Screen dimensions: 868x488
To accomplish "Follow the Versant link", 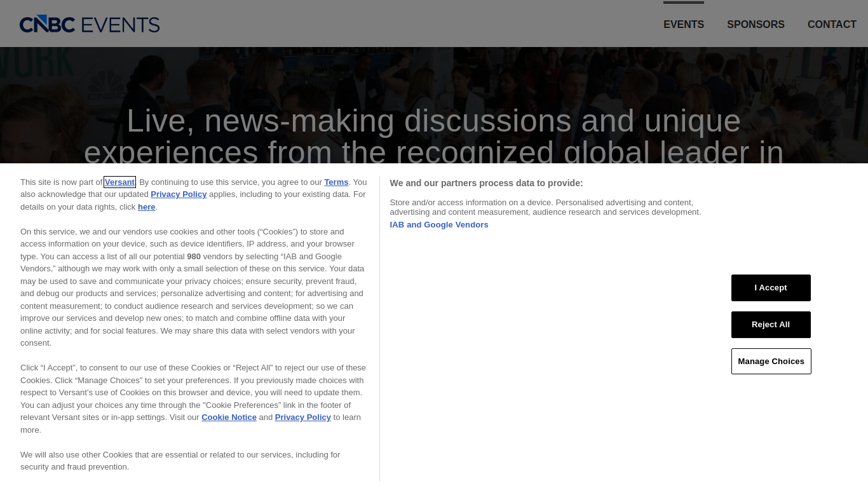I will click(x=119, y=182).
